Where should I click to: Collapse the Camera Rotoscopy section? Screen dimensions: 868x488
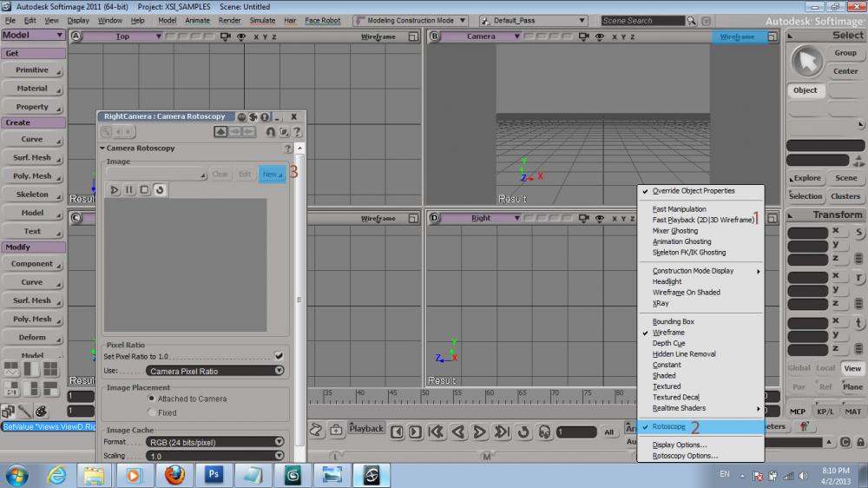tap(102, 148)
